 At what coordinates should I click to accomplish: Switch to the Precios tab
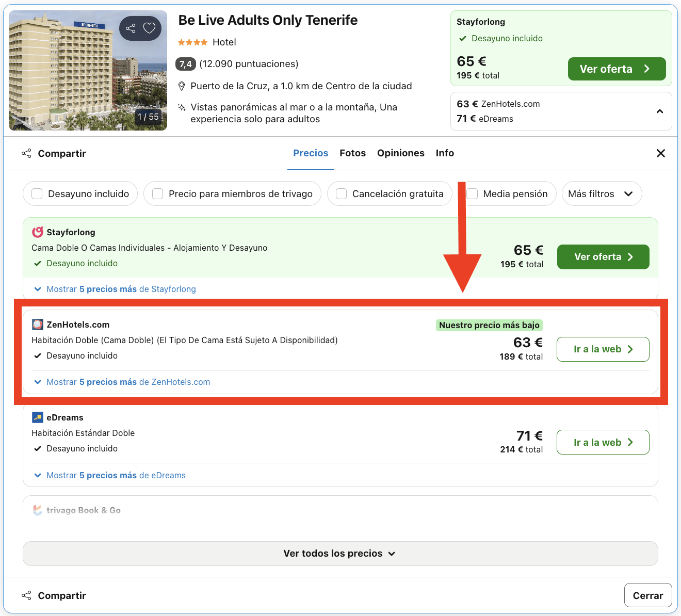[311, 153]
